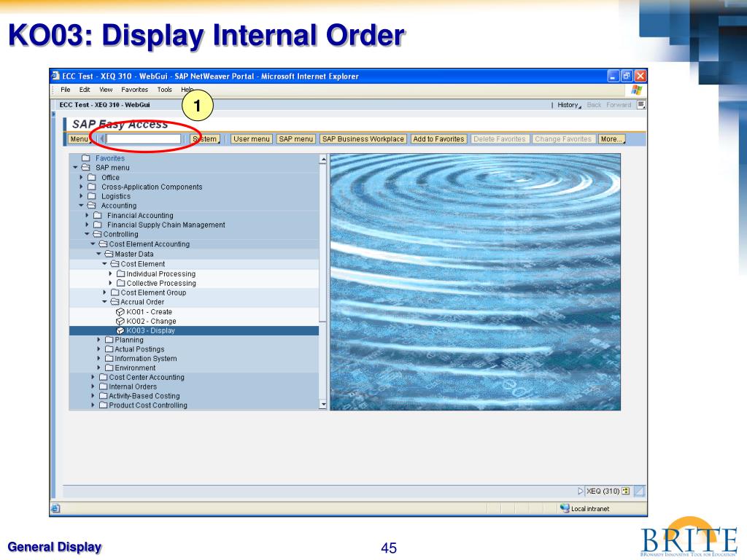Click the Logistics folder icon

tap(92, 196)
